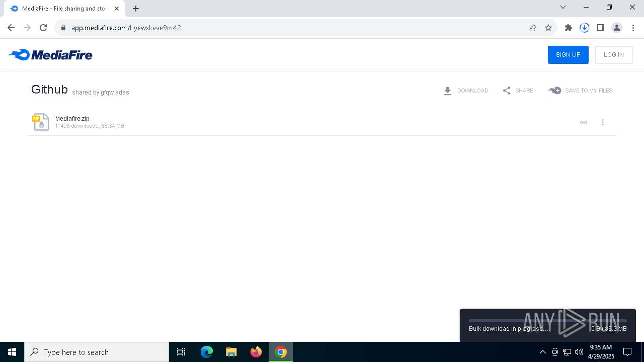
Task: View site information lock icon
Action: pos(63,28)
